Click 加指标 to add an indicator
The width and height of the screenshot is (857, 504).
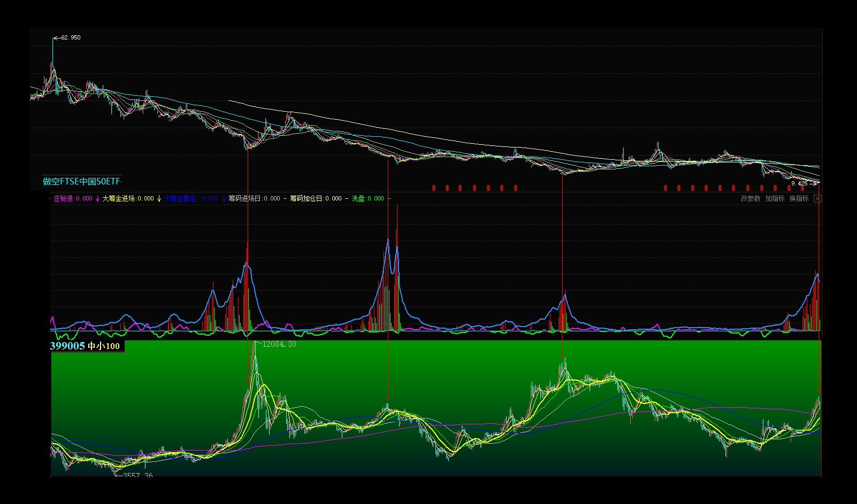tap(775, 199)
